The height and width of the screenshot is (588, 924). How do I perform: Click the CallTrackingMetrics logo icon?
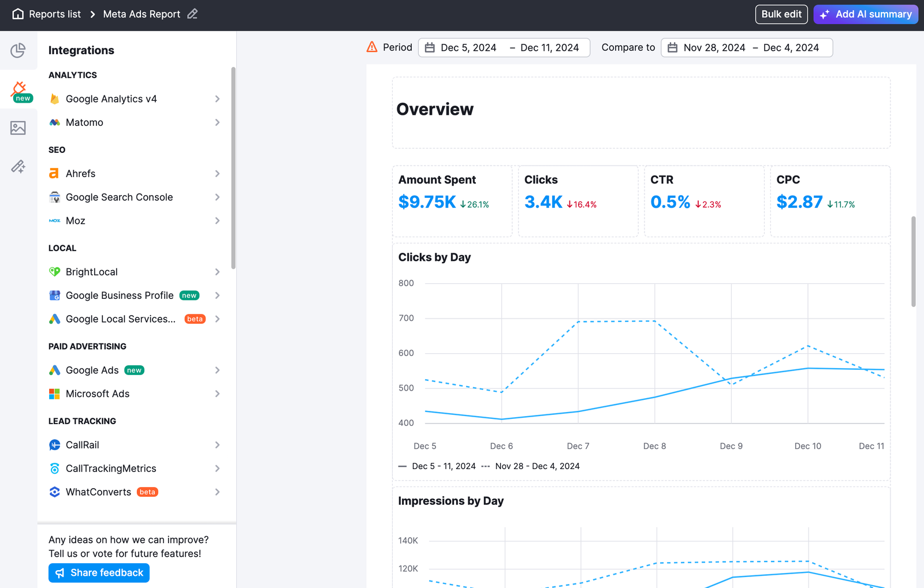click(55, 469)
